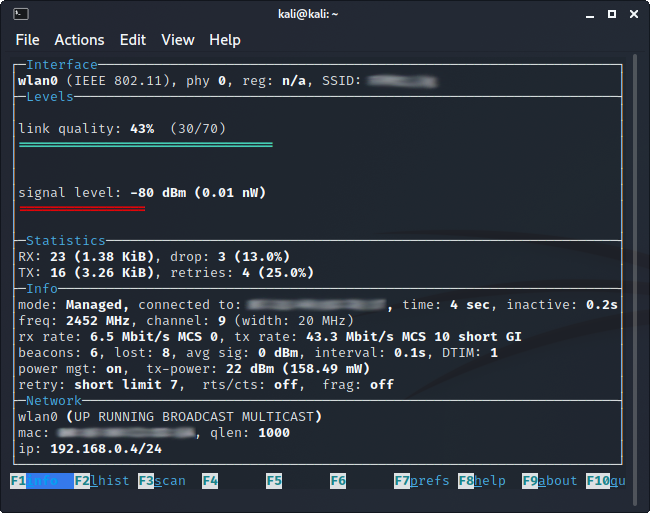Screen dimensions: 650x513
Task: Switch to the F2 lhist histogram screen
Action: tap(102, 481)
